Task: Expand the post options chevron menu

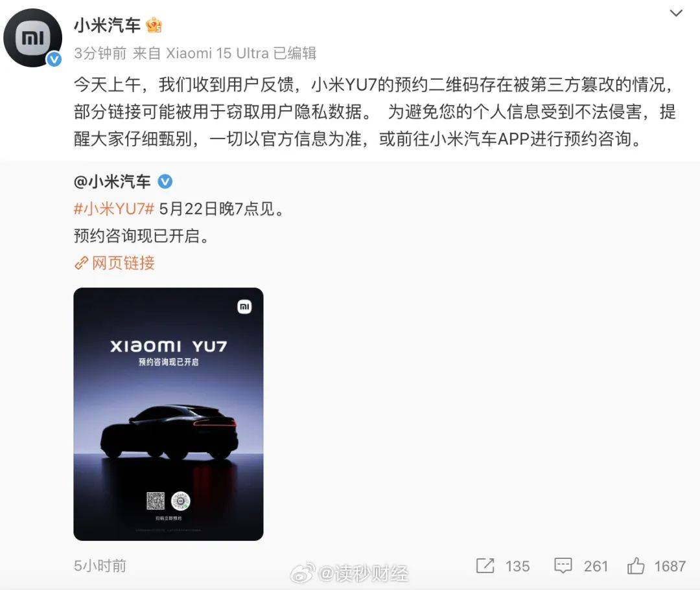Action: [676, 13]
